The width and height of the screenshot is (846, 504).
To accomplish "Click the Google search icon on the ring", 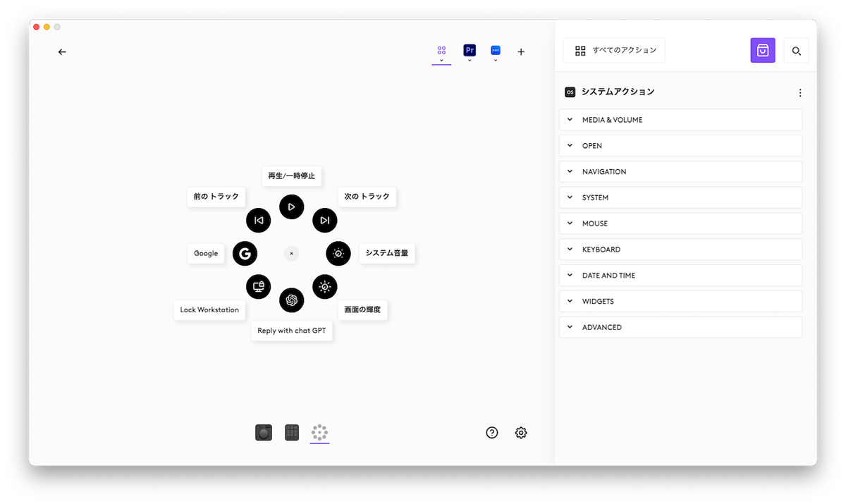I will 245,253.
